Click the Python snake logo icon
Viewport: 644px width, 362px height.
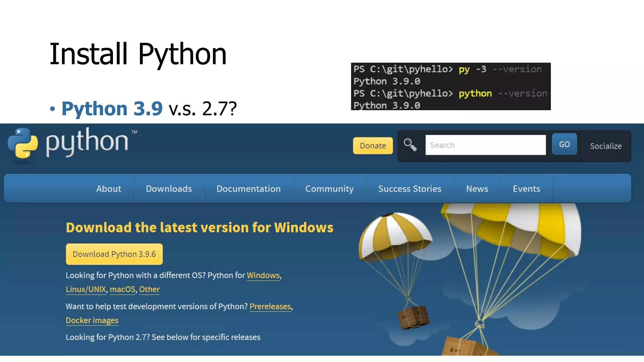click(x=23, y=143)
